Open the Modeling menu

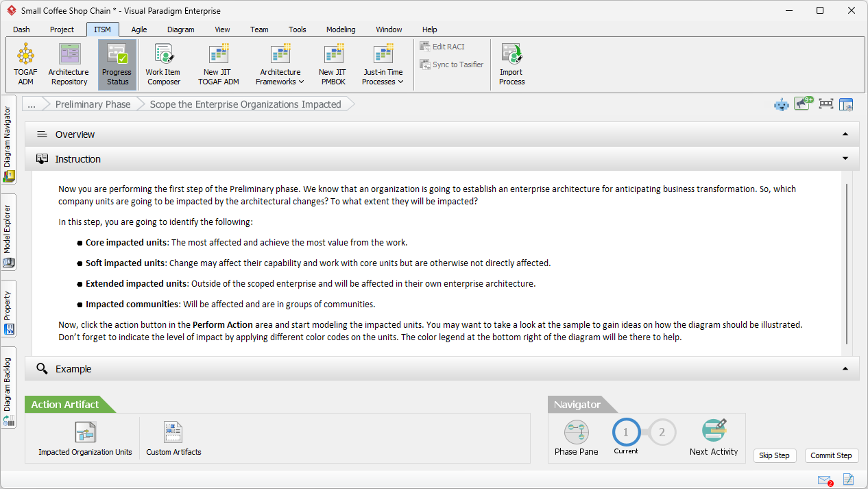pos(340,29)
